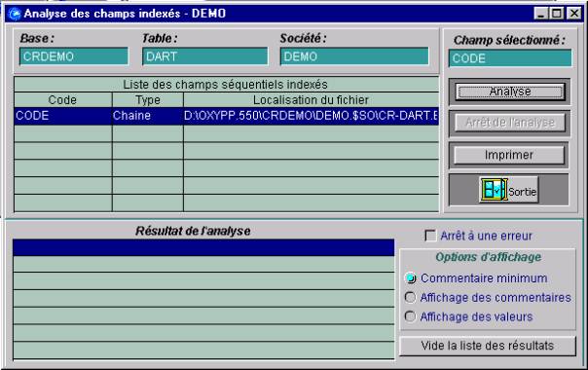588x370 pixels.
Task: Click the Imprimer button
Action: [509, 155]
